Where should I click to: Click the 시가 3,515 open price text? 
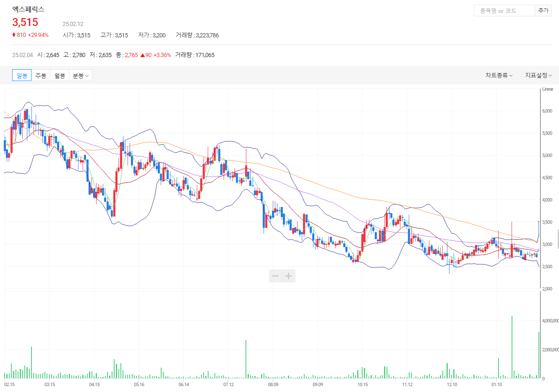76,35
